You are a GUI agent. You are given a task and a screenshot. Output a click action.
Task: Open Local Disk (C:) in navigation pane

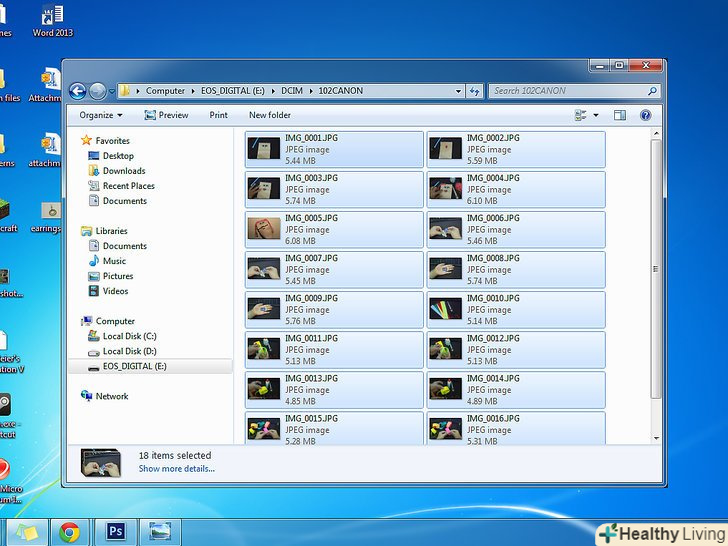tap(129, 336)
